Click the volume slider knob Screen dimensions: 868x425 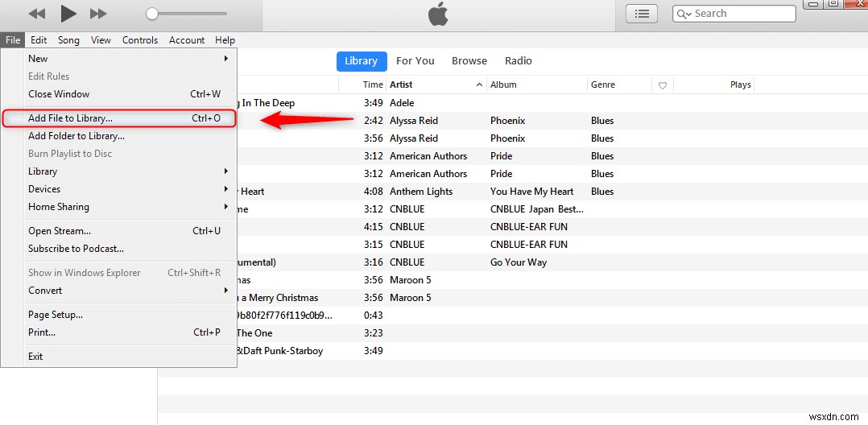152,14
